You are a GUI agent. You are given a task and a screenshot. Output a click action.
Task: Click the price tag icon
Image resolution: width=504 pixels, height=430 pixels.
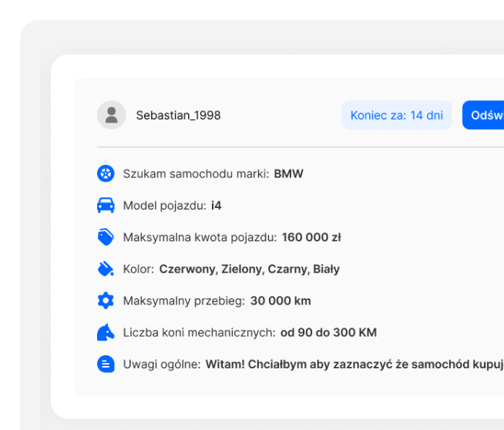[106, 237]
